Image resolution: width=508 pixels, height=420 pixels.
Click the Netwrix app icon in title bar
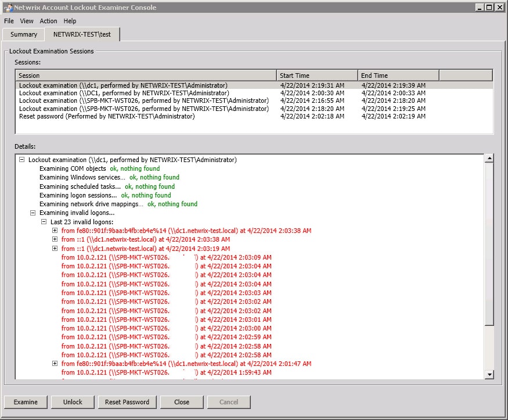(8, 8)
